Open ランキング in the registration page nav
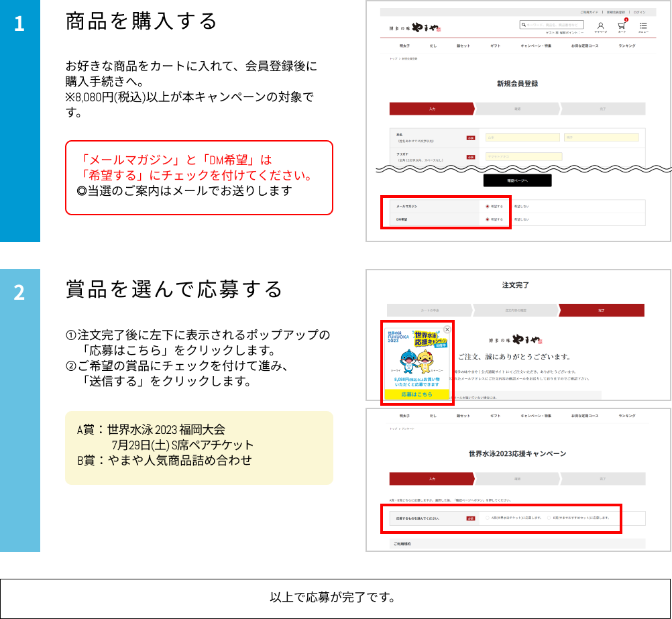This screenshot has height=619, width=672. pos(627,46)
